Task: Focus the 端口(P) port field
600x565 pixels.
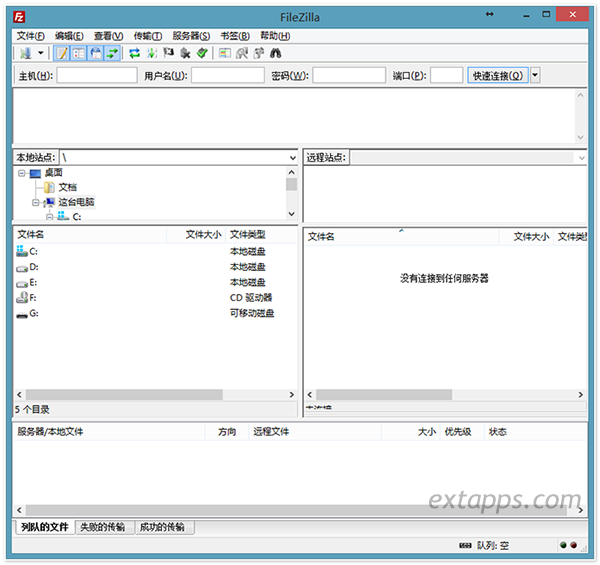Action: pos(447,75)
